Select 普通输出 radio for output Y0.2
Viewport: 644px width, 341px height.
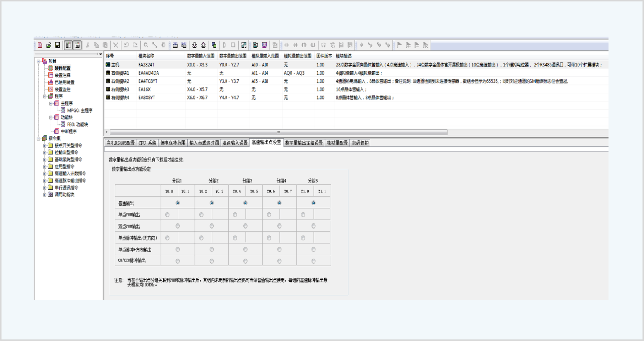211,203
